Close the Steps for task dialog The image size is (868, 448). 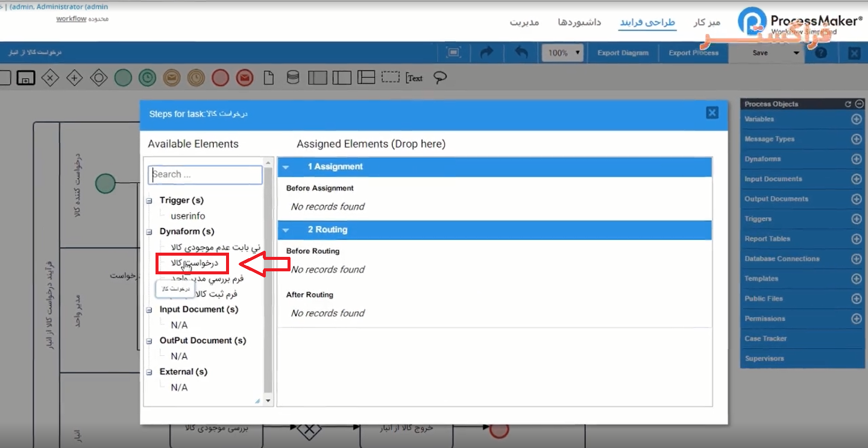point(712,113)
